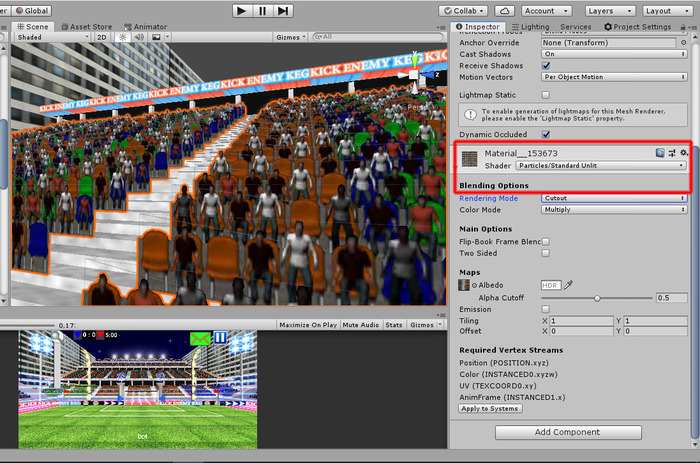This screenshot has height=463, width=700.
Task: Click the green mail icon in Game view
Action: [x=200, y=338]
